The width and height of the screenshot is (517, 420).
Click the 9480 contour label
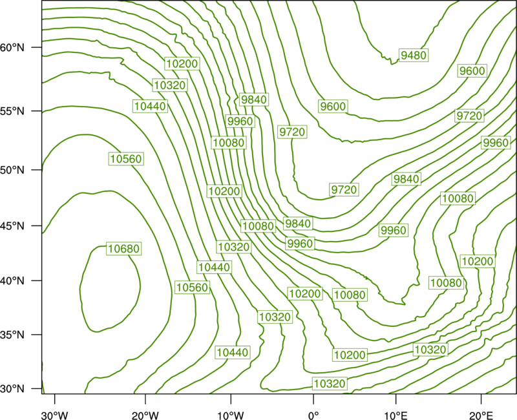click(414, 55)
